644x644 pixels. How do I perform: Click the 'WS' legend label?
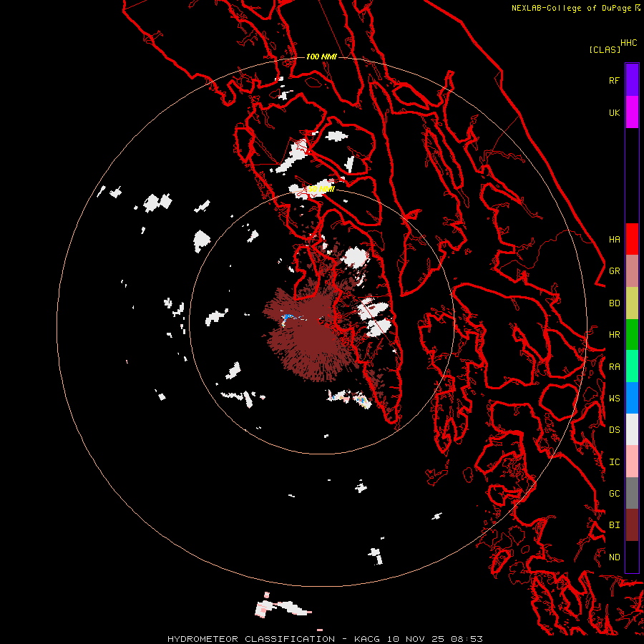coord(614,399)
